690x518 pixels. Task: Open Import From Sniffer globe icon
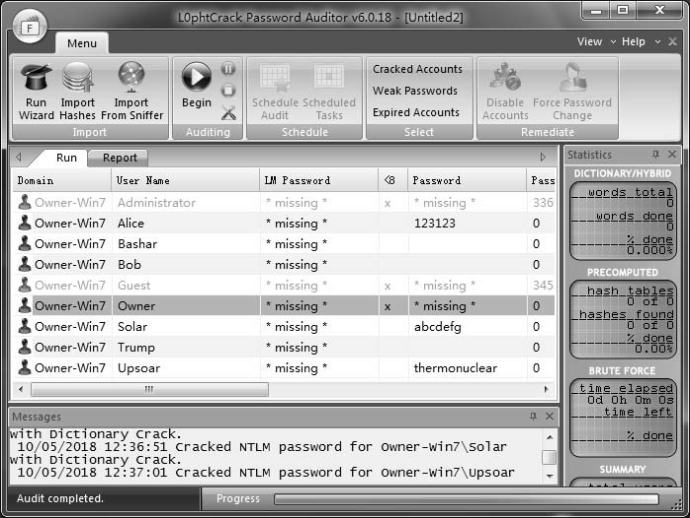131,77
